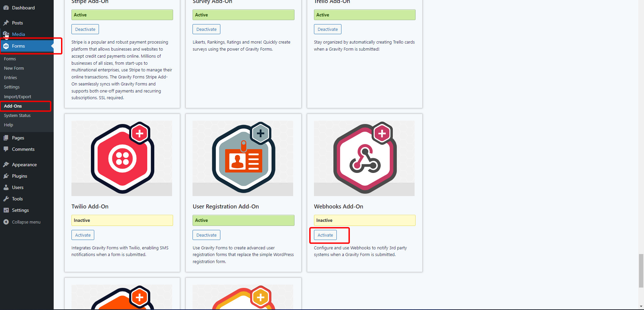
Task: Open the highlighted Forms menu item
Action: pyautogui.click(x=27, y=46)
